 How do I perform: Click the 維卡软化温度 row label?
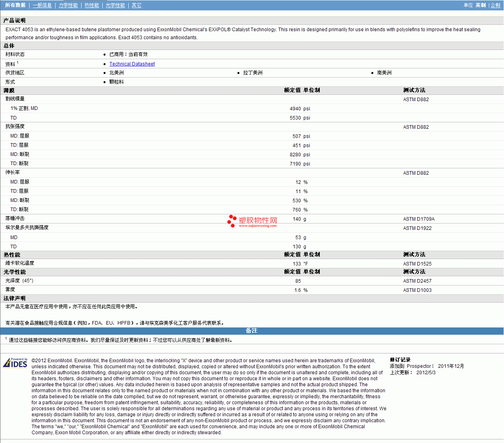(x=20, y=263)
